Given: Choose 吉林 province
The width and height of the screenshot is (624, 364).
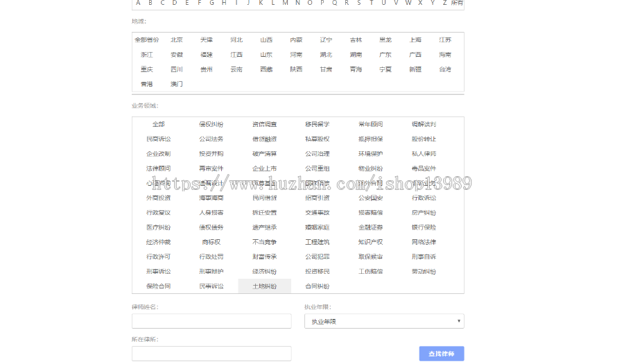Looking at the screenshot, I should (x=356, y=40).
